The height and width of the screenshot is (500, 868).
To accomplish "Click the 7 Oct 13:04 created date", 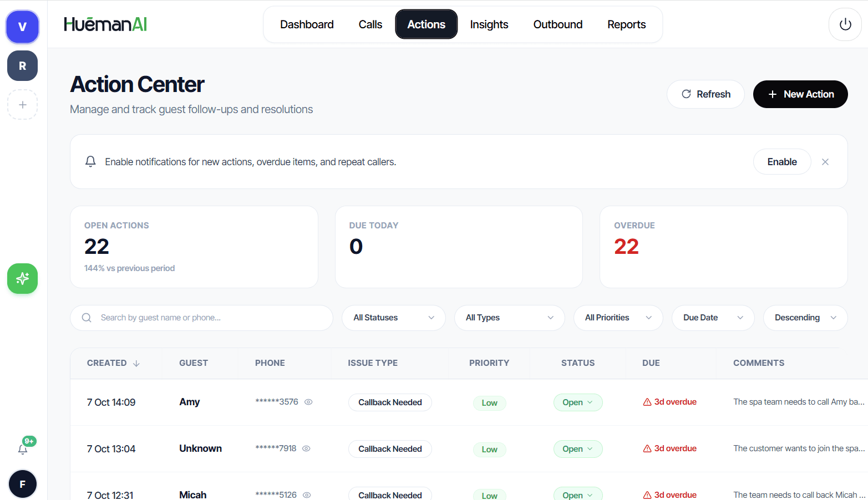I will [111, 449].
